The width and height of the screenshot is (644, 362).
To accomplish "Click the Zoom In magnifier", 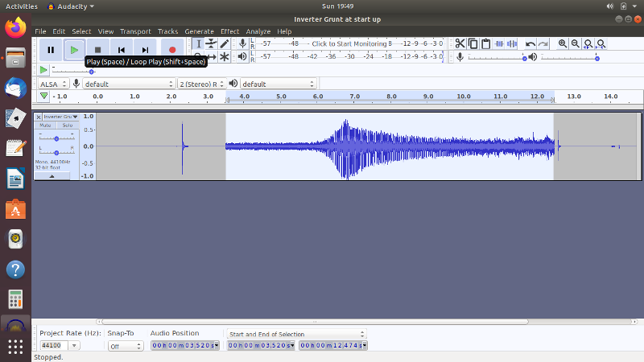I will (563, 43).
